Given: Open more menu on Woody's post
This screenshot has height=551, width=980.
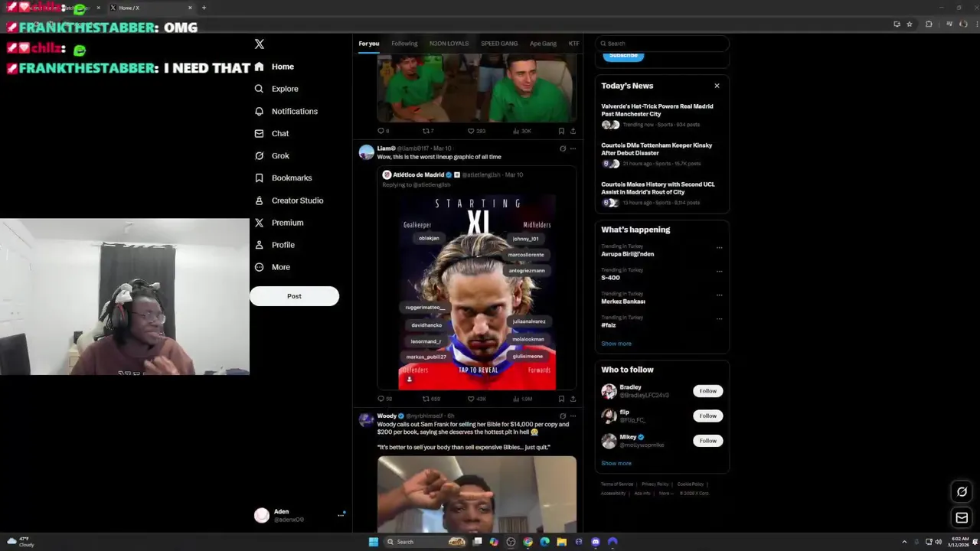Looking at the screenshot, I should pyautogui.click(x=573, y=416).
